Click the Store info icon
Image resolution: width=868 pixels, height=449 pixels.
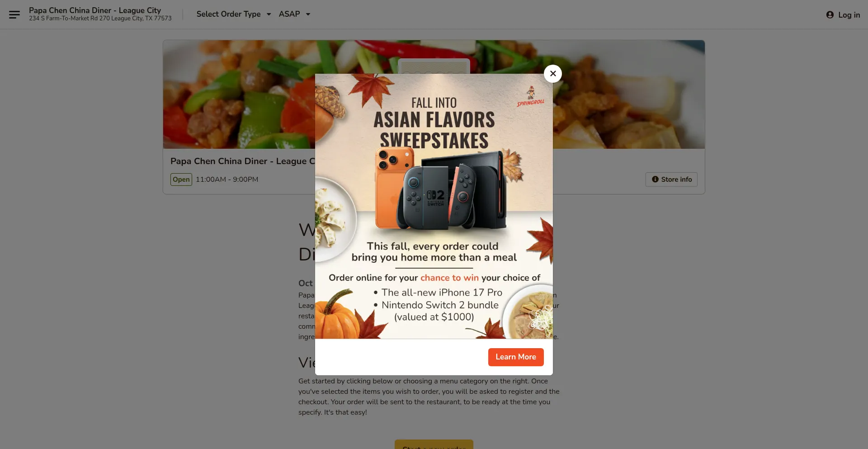[655, 180]
